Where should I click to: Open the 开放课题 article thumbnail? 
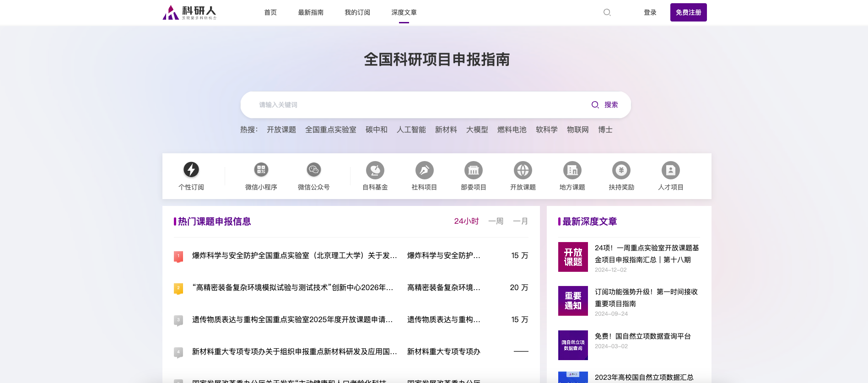click(x=573, y=257)
